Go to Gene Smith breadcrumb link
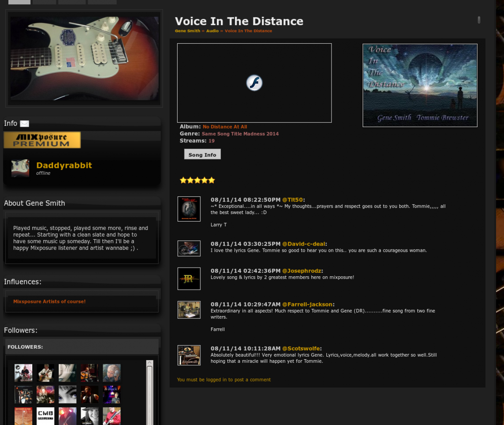This screenshot has height=425, width=504. coord(187,31)
